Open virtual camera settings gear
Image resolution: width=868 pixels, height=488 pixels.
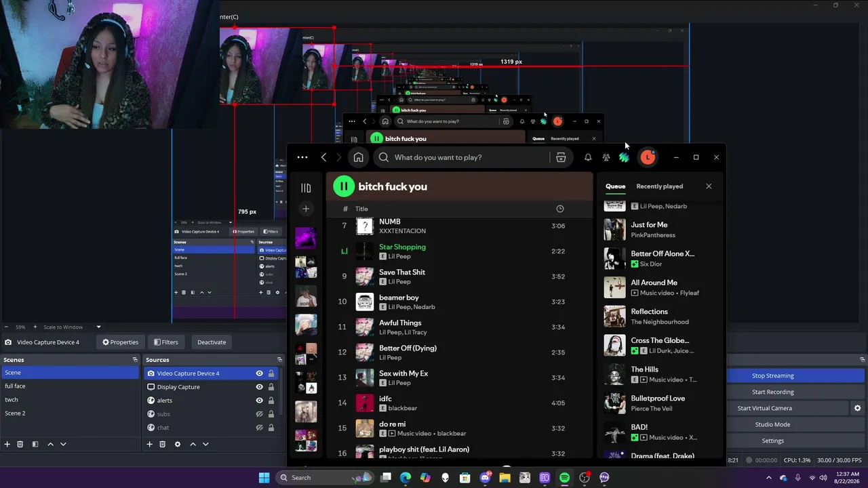click(x=857, y=408)
